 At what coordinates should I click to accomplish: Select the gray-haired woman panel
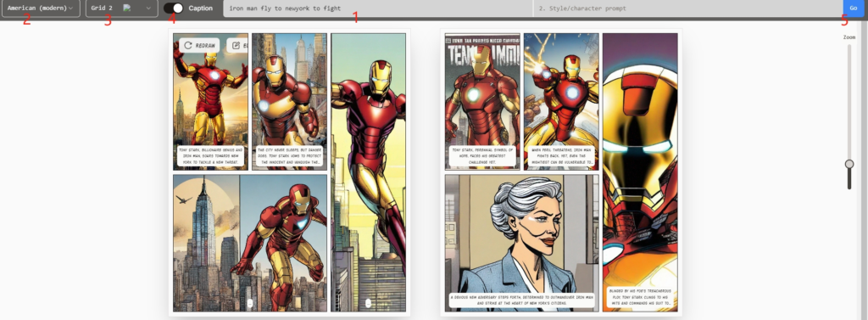(x=521, y=243)
